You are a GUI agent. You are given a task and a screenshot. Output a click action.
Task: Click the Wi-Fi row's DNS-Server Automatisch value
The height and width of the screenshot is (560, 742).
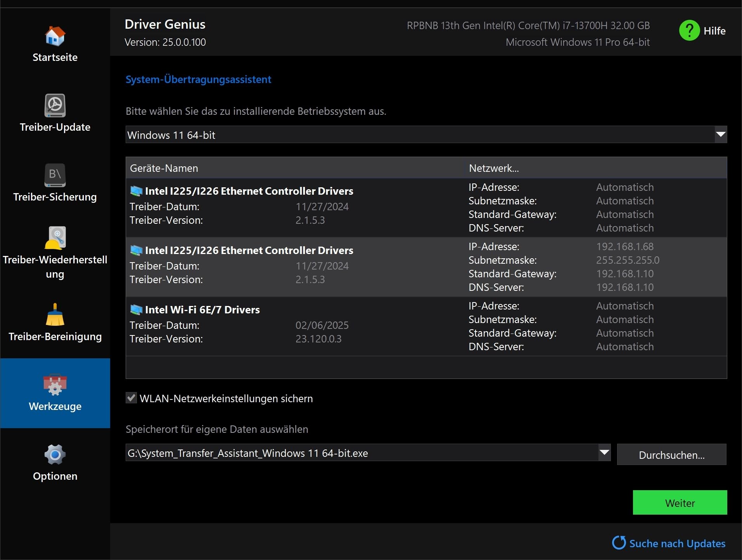[x=625, y=347]
